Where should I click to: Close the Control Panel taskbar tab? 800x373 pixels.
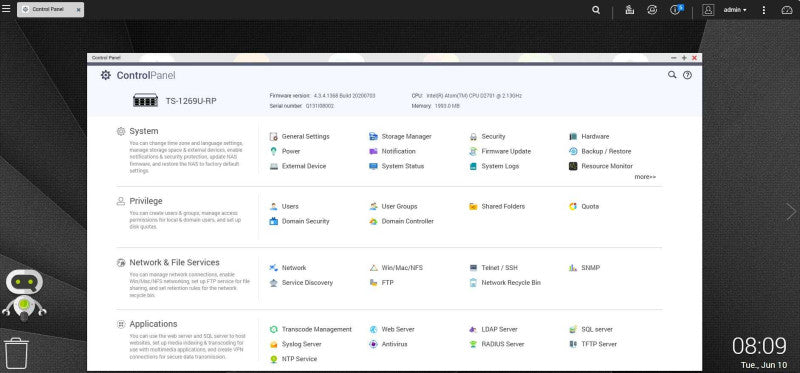pos(79,10)
